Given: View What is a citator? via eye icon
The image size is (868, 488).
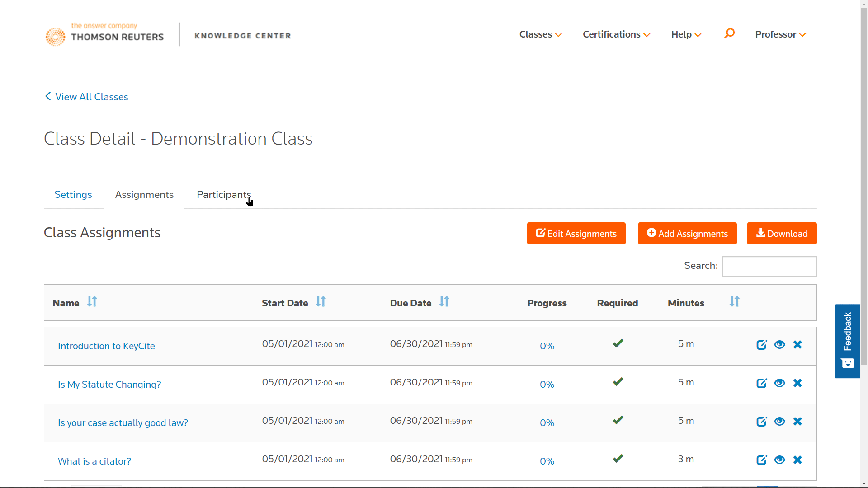Looking at the screenshot, I should tap(779, 460).
